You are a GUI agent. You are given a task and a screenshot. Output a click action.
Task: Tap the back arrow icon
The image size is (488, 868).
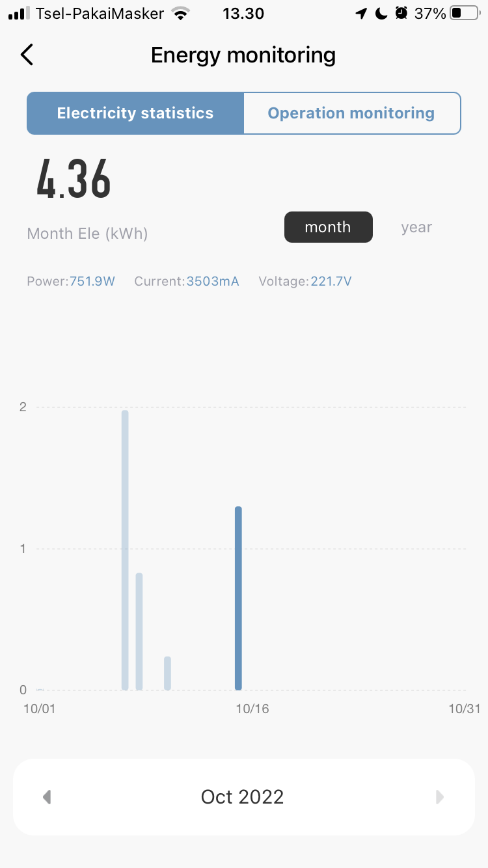(27, 55)
